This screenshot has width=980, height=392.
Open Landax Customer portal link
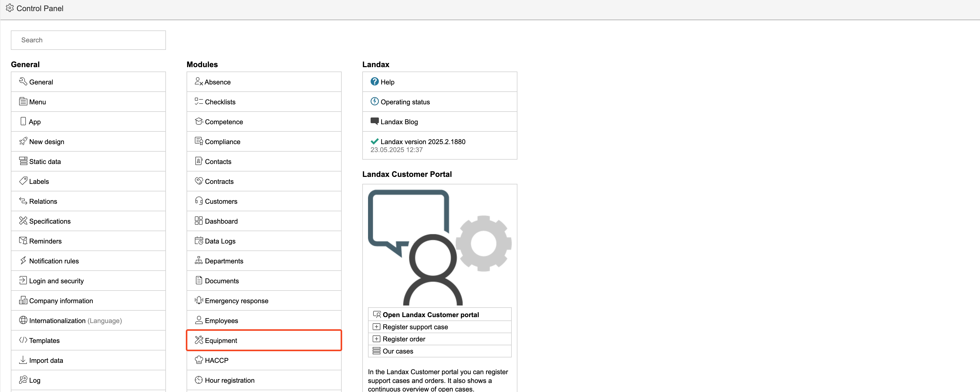pos(430,315)
